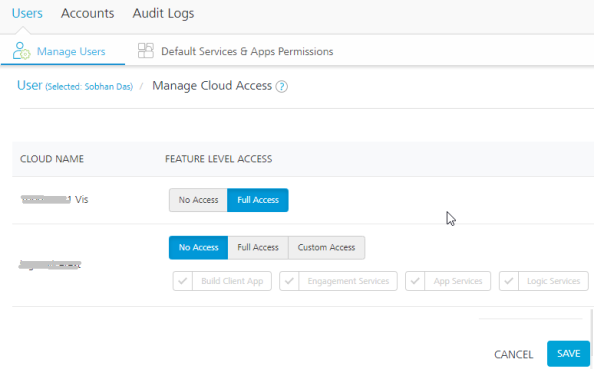Open the Manage Cloud Access help icon
Screen dimensions: 594x369
pos(281,87)
